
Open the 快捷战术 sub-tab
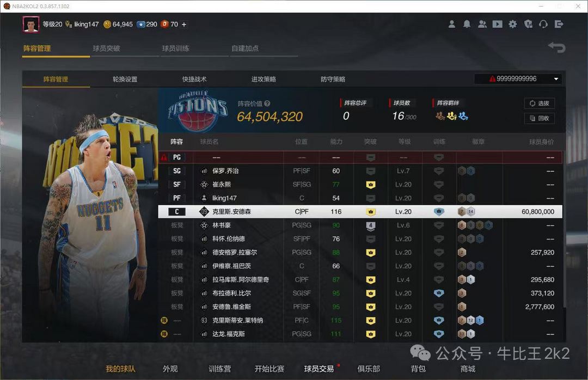point(194,79)
